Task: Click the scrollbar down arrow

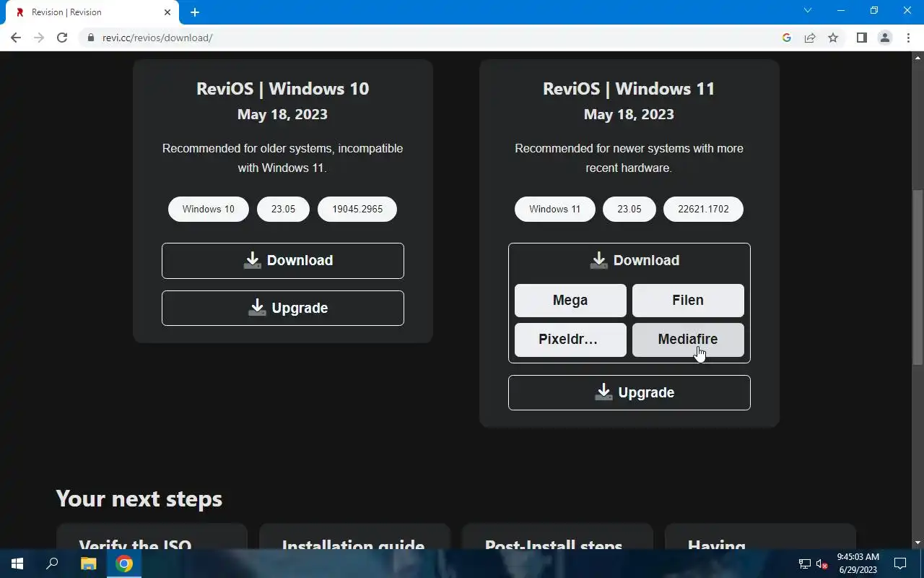Action: [918, 543]
